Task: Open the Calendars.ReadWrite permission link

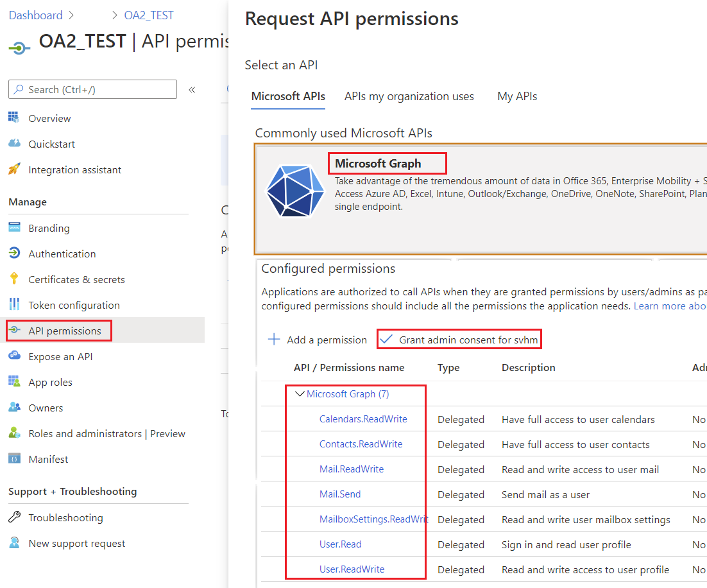Action: (x=363, y=419)
